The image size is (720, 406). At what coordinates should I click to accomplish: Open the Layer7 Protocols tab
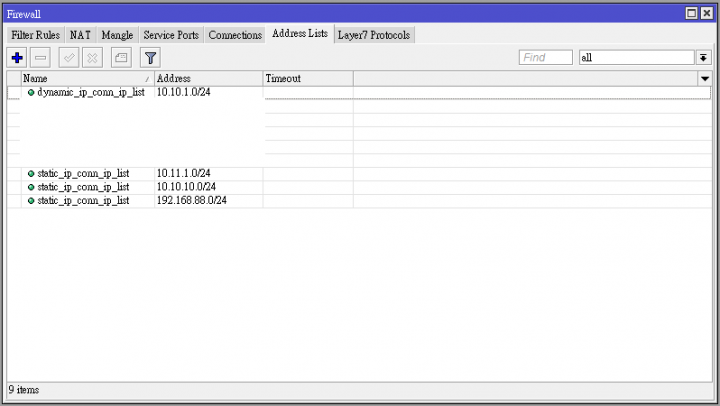(x=374, y=35)
